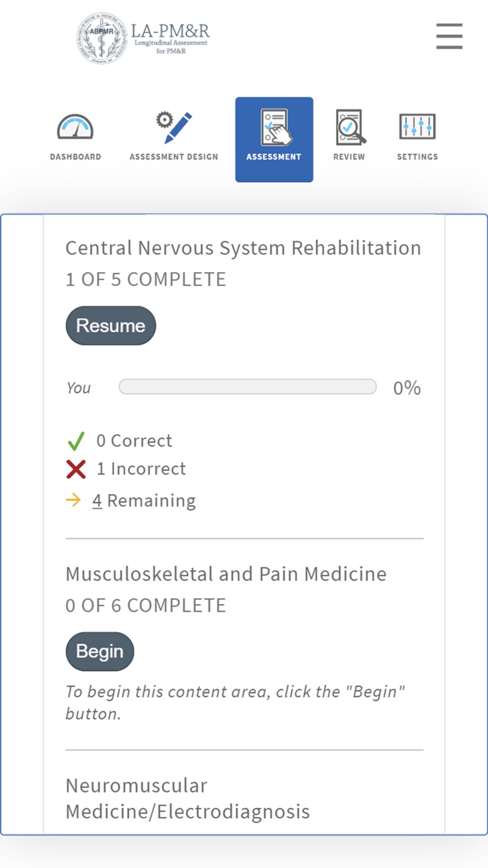This screenshot has width=488, height=868.
Task: Select the Assessment Design gear-and-pencil icon
Action: pyautogui.click(x=174, y=128)
